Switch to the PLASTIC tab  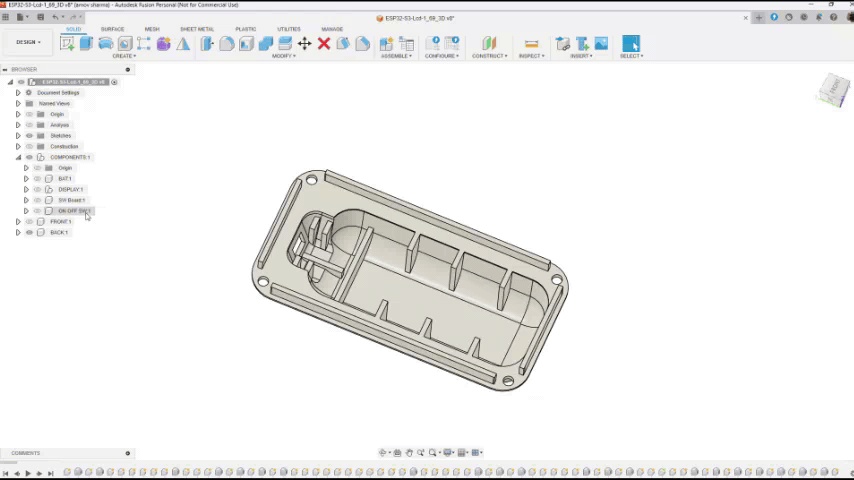246,29
